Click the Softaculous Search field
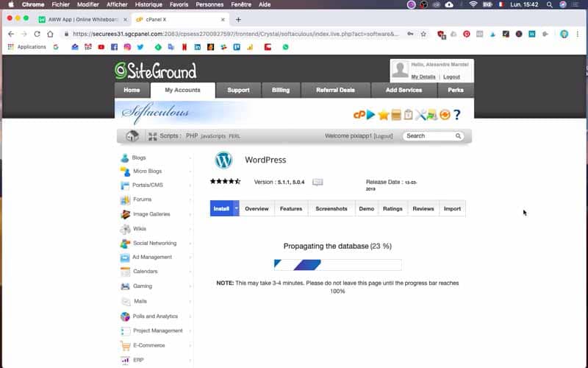This screenshot has width=588, height=368. 430,136
